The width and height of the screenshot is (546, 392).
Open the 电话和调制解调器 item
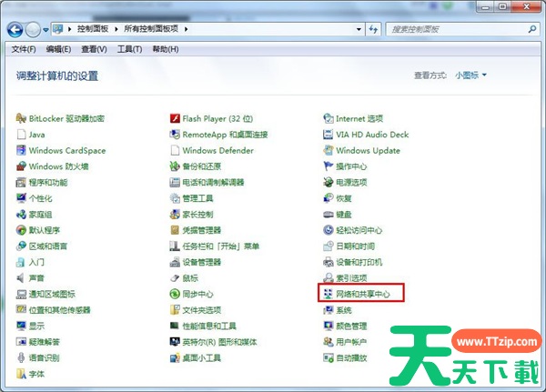pyautogui.click(x=213, y=183)
